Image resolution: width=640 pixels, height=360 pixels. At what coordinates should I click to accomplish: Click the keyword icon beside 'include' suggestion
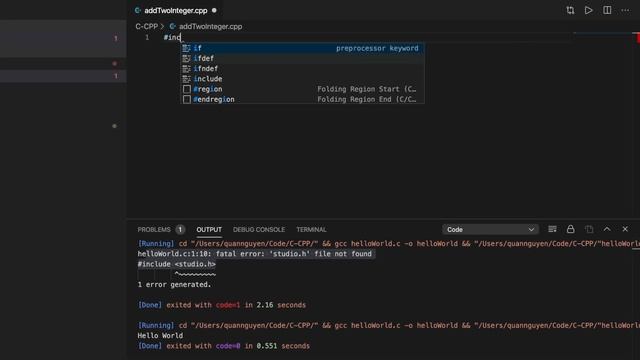tap(187, 79)
